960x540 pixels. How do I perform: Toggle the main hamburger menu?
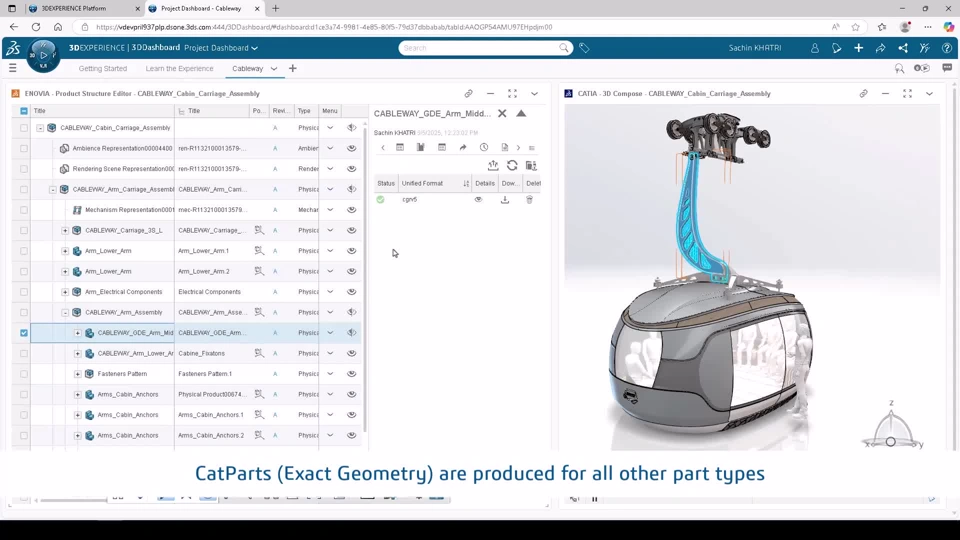click(13, 68)
